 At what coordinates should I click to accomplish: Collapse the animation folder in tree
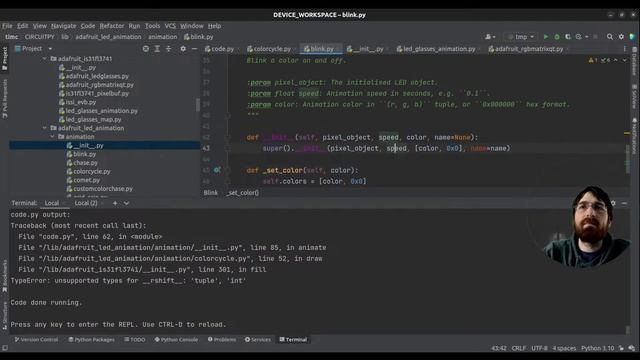pos(52,137)
